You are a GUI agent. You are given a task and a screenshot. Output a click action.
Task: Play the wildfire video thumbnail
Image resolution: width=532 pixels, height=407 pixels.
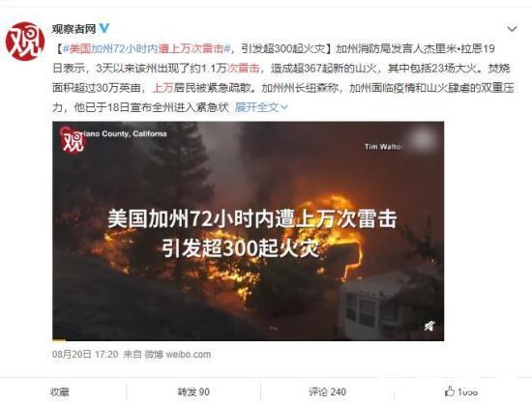click(x=248, y=231)
